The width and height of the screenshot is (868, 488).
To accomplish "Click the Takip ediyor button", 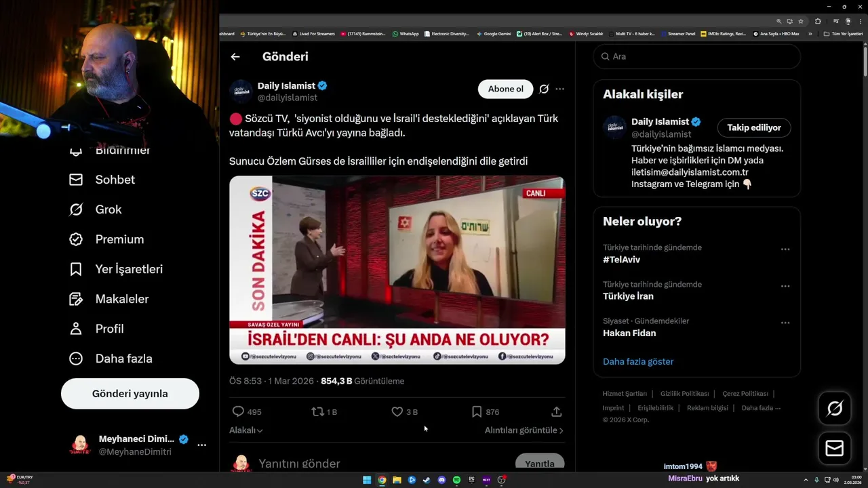I will (754, 127).
